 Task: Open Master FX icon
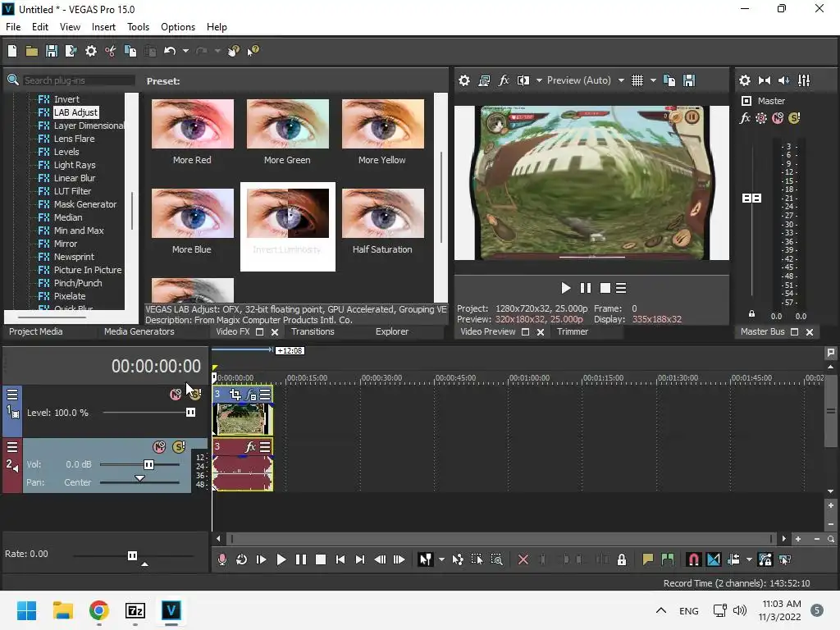[745, 118]
